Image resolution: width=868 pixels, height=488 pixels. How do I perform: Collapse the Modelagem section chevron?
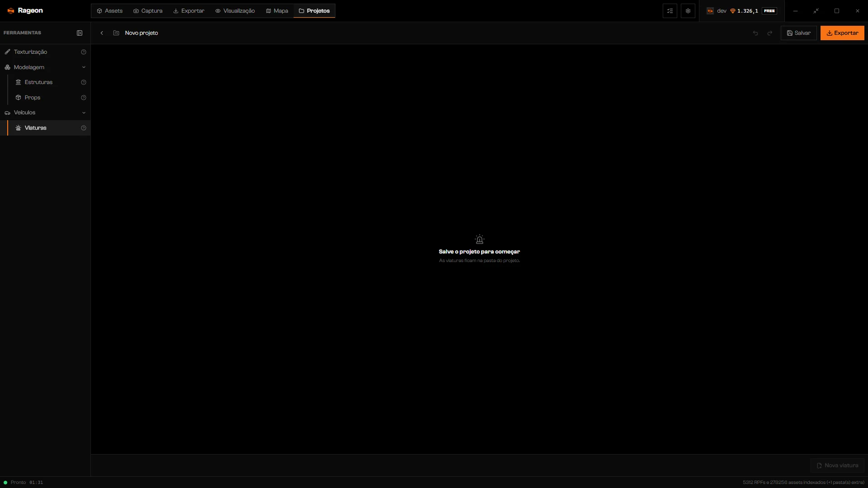tap(84, 67)
